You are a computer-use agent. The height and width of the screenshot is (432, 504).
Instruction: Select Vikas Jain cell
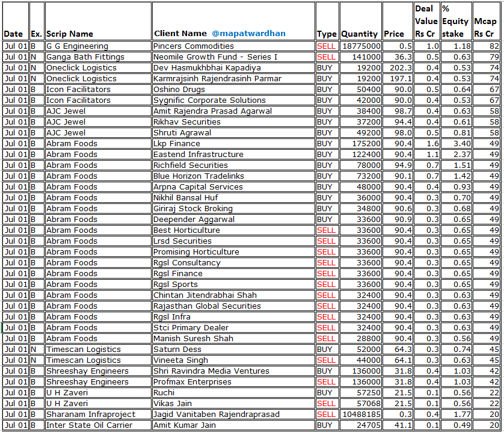[x=234, y=403]
